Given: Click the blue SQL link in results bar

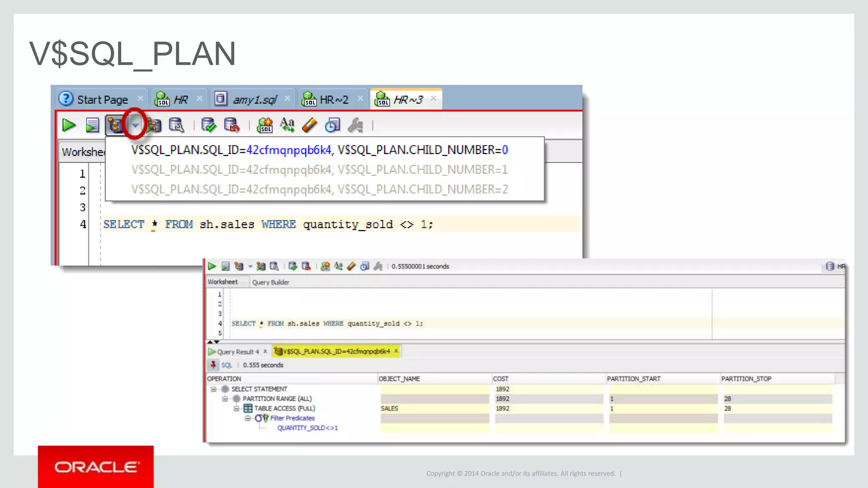Looking at the screenshot, I should tap(227, 365).
